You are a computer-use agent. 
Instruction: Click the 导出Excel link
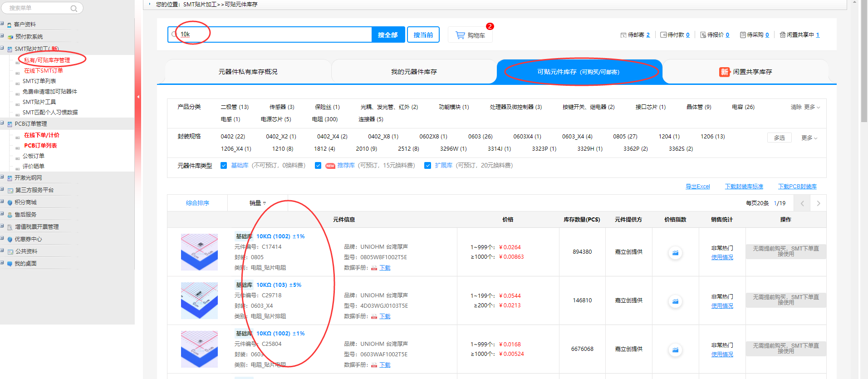[x=697, y=187]
